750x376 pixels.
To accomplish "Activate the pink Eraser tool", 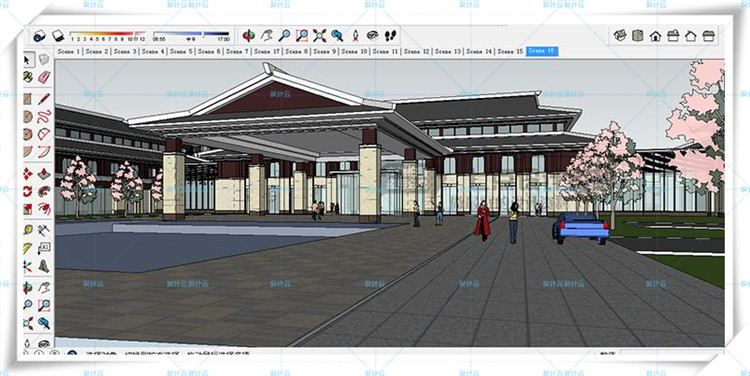I will pos(44,77).
